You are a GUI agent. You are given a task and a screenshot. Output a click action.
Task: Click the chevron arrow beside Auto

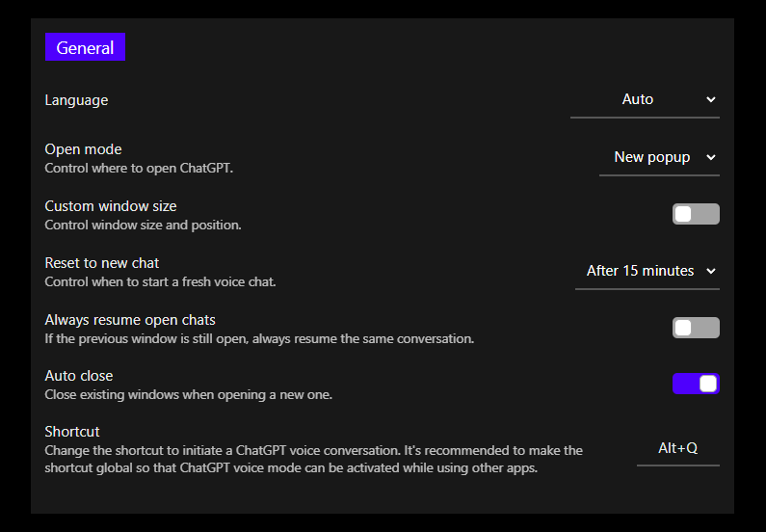click(x=711, y=99)
